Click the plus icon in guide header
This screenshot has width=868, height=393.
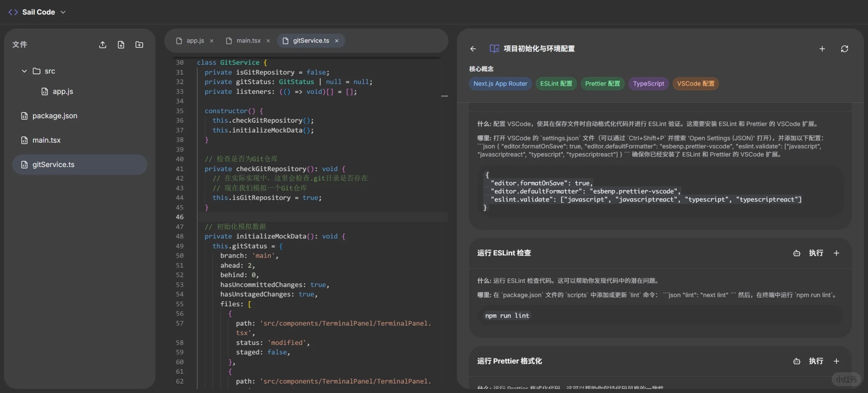(x=822, y=49)
